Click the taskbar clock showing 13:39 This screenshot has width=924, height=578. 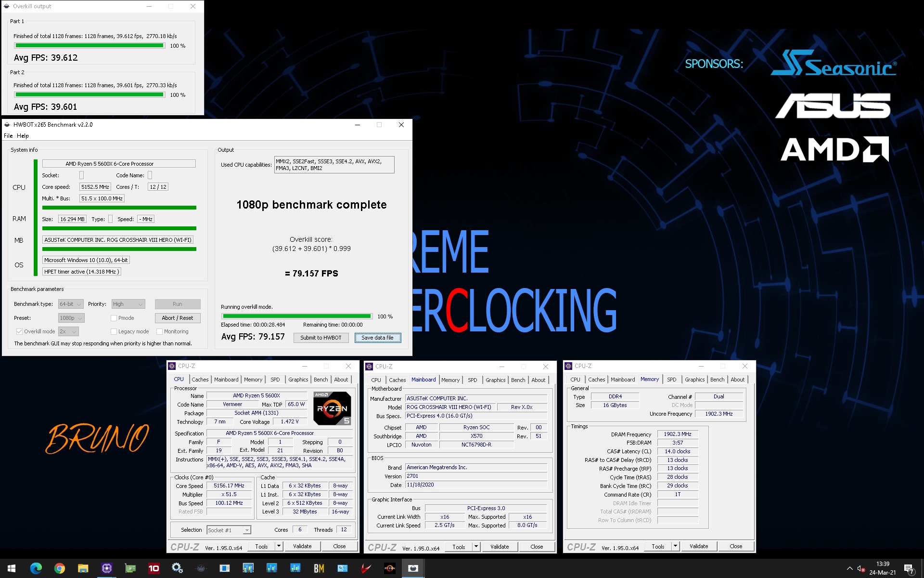tap(883, 568)
